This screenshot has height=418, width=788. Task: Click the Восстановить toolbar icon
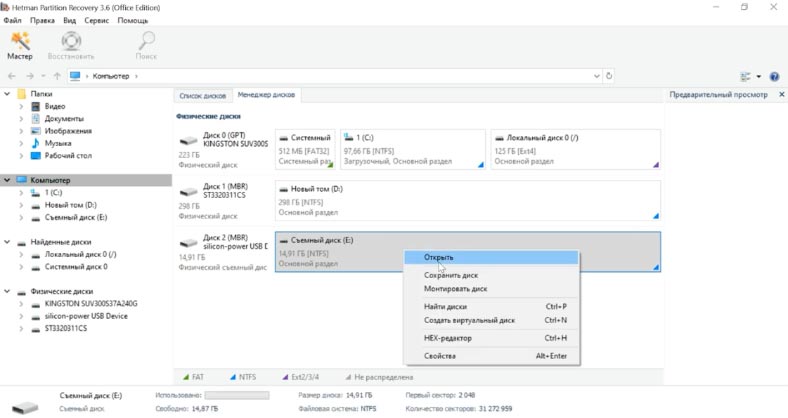pos(71,46)
